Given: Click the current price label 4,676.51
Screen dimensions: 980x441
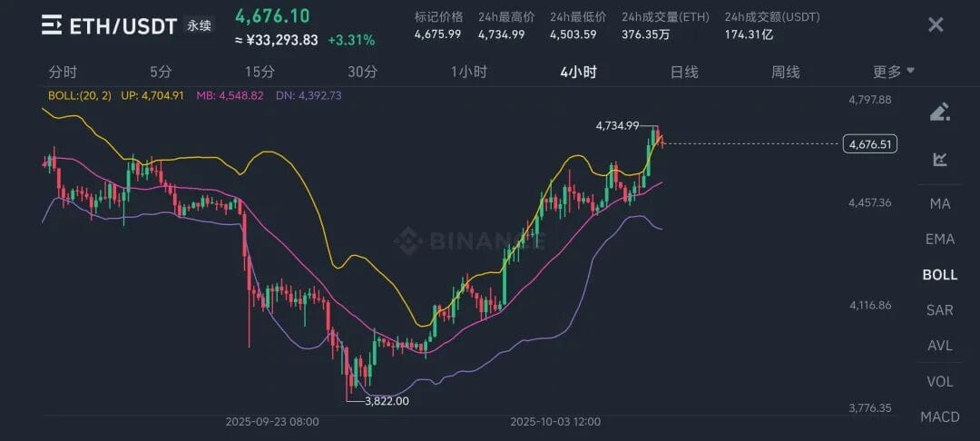Looking at the screenshot, I should tap(869, 143).
